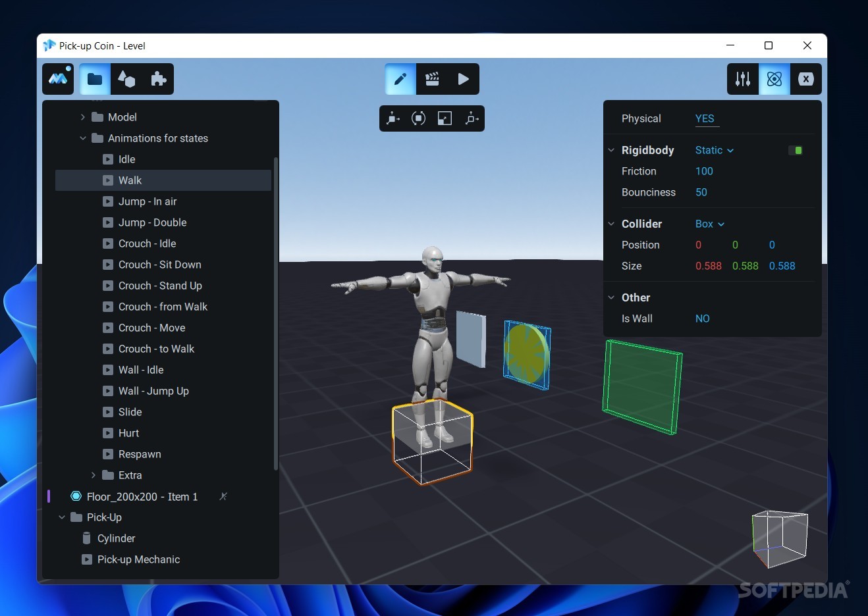868x616 pixels.
Task: Select Crouch - Sit Down animation
Action: [x=163, y=265]
